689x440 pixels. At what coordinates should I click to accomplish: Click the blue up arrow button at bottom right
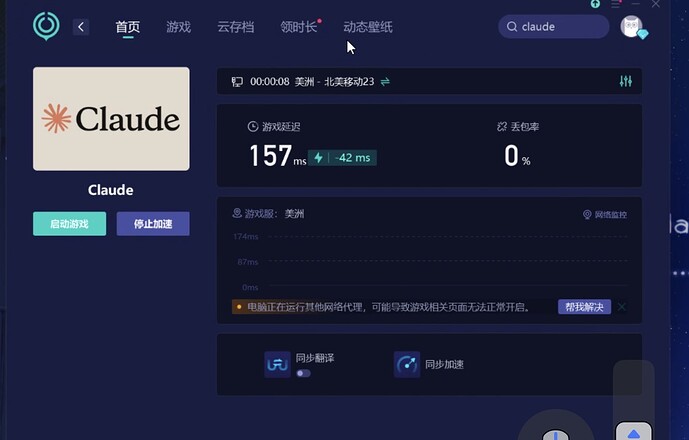pyautogui.click(x=633, y=431)
